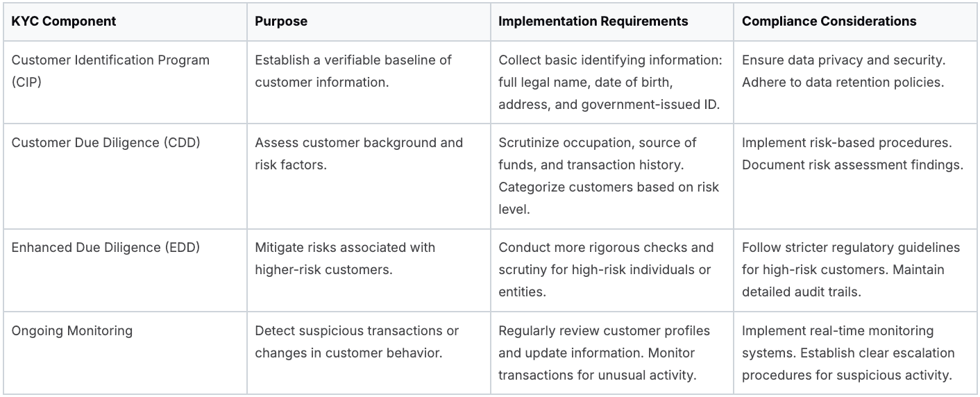Click the Purpose column header
This screenshot has height=397, width=980.
281,22
